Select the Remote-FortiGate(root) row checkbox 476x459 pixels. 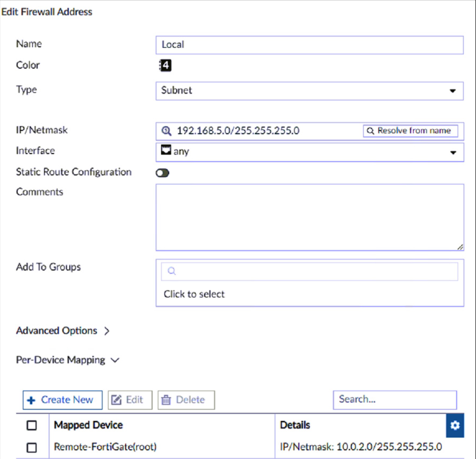click(32, 447)
